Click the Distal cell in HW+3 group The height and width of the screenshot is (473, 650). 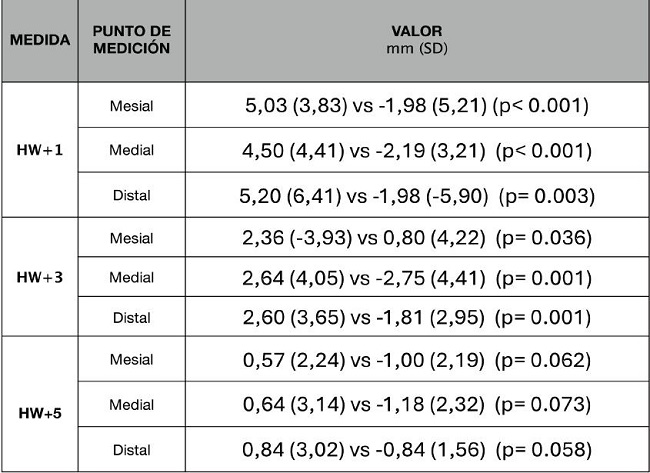pyautogui.click(x=132, y=318)
